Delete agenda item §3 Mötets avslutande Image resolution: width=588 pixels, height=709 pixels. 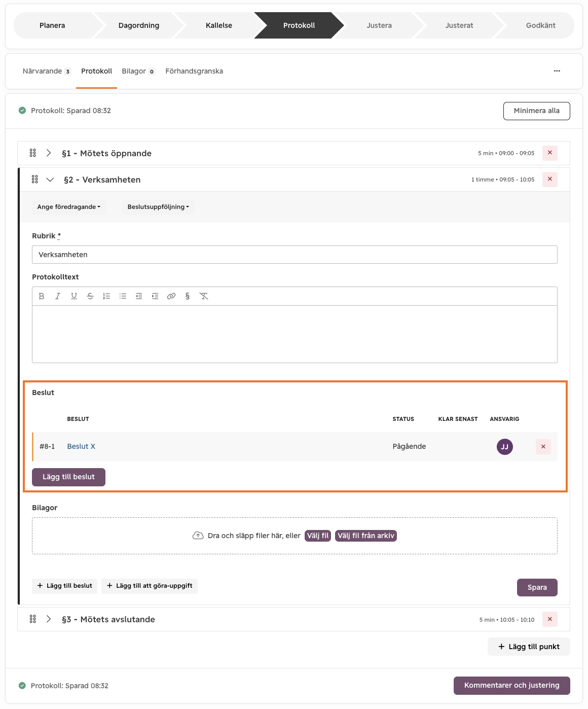[x=550, y=619]
